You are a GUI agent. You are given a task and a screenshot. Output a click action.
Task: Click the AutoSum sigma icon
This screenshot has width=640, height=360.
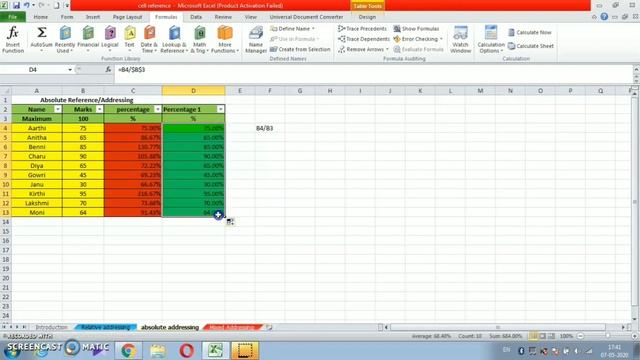pyautogui.click(x=42, y=33)
